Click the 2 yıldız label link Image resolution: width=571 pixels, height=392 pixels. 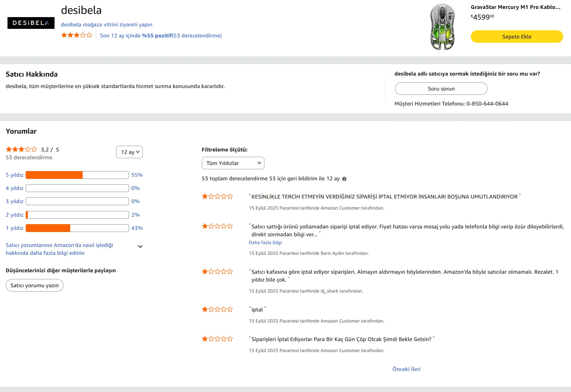tap(15, 215)
